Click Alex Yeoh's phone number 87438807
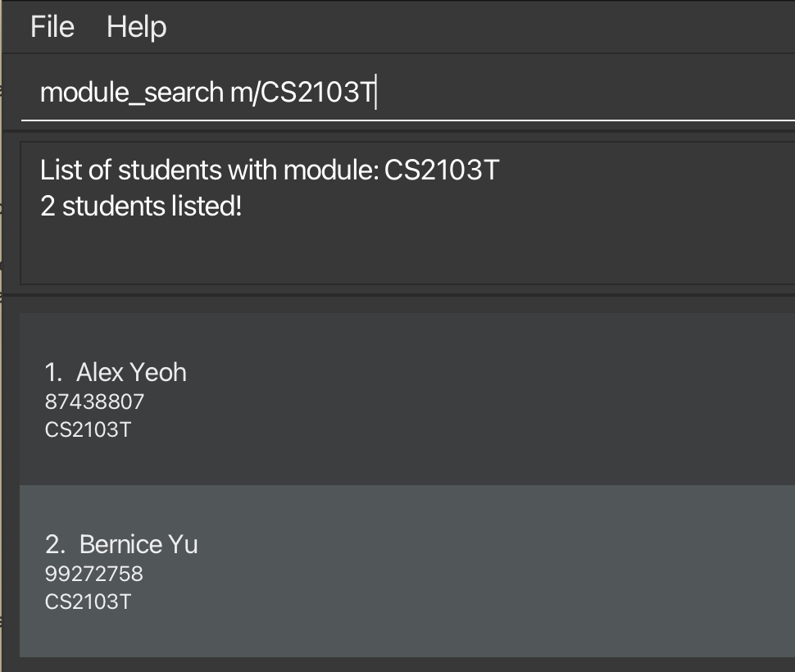795x672 pixels. (x=93, y=402)
